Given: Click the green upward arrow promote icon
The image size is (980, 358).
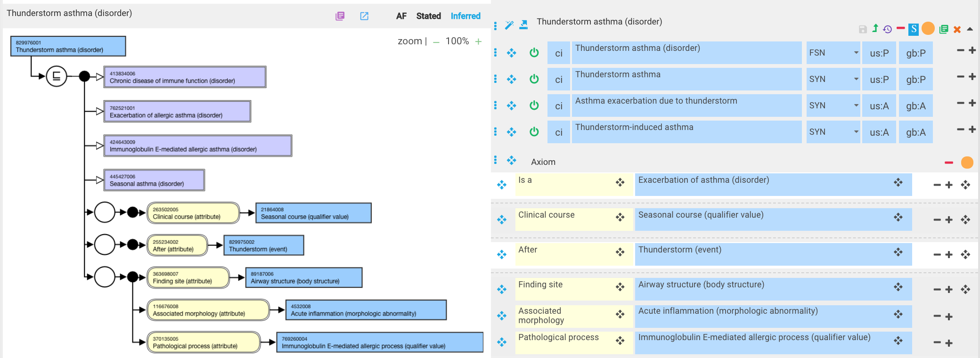Looking at the screenshot, I should (875, 28).
